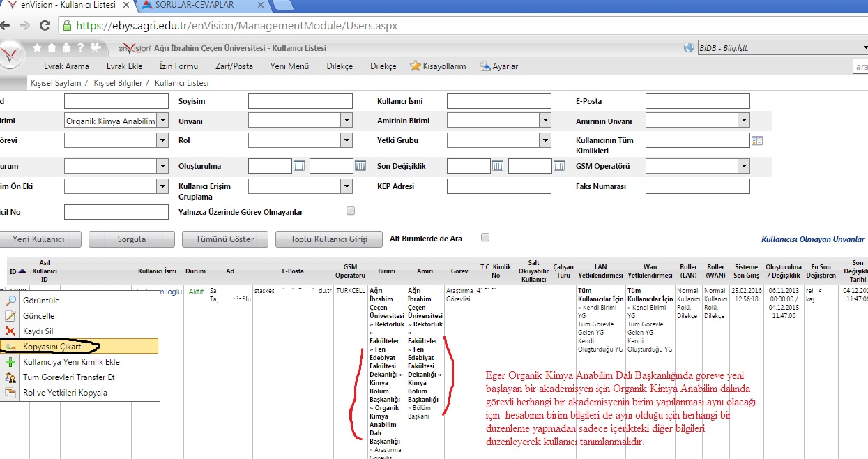Open the first Oluşturulma date calendar picker
The image size is (868, 459).
299,166
